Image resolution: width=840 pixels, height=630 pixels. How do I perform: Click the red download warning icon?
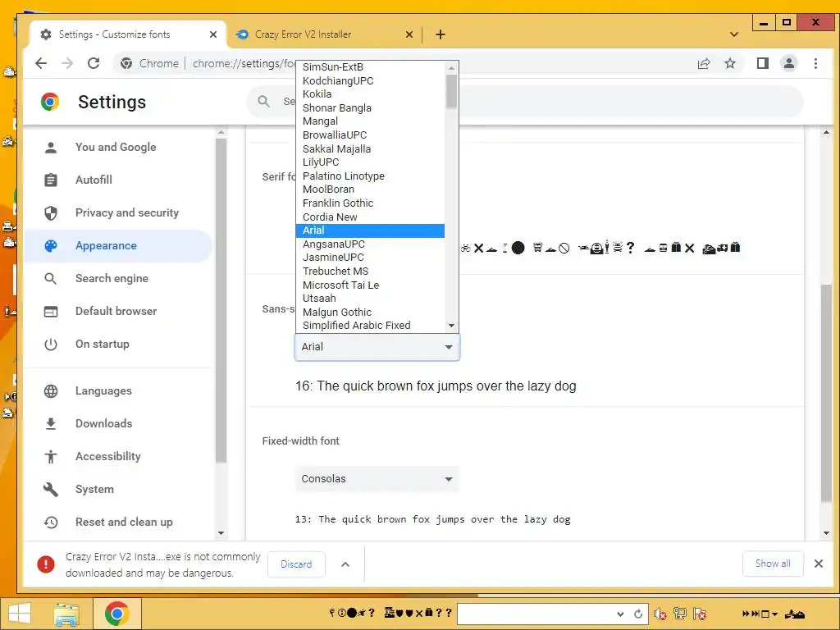pos(46,564)
